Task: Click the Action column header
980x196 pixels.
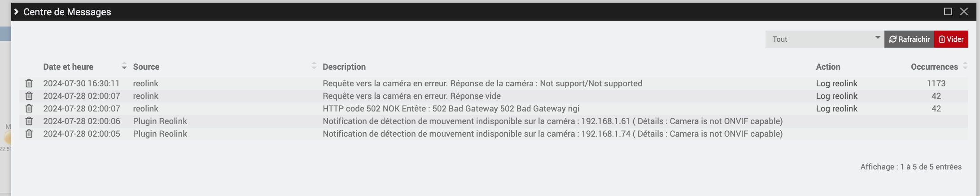Action: (828, 67)
